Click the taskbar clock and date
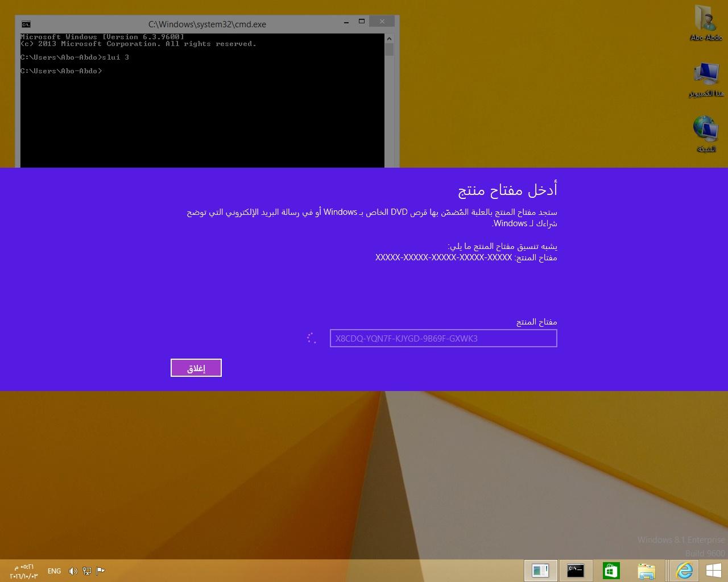The height and width of the screenshot is (582, 728). coord(24,571)
